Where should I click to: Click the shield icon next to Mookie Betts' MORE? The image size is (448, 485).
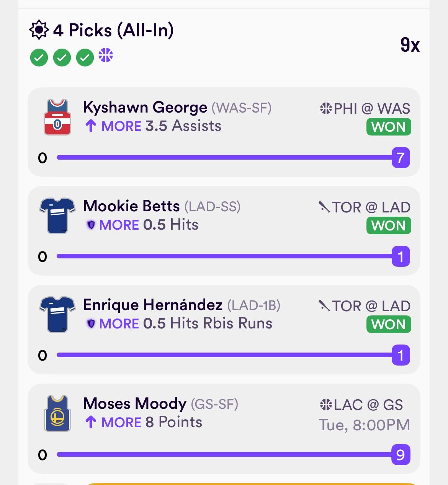pyautogui.click(x=91, y=225)
